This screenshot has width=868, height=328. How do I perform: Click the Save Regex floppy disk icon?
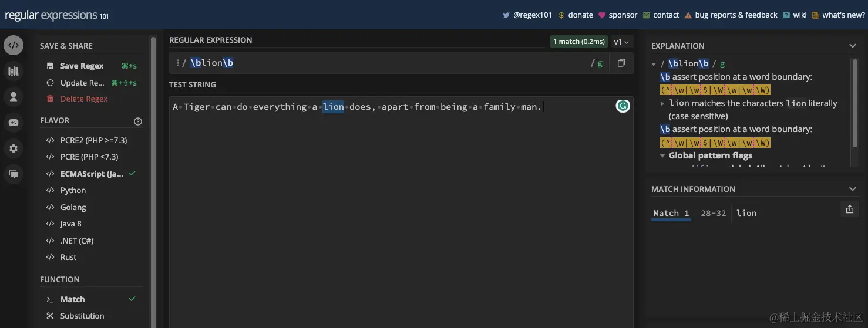(50, 66)
